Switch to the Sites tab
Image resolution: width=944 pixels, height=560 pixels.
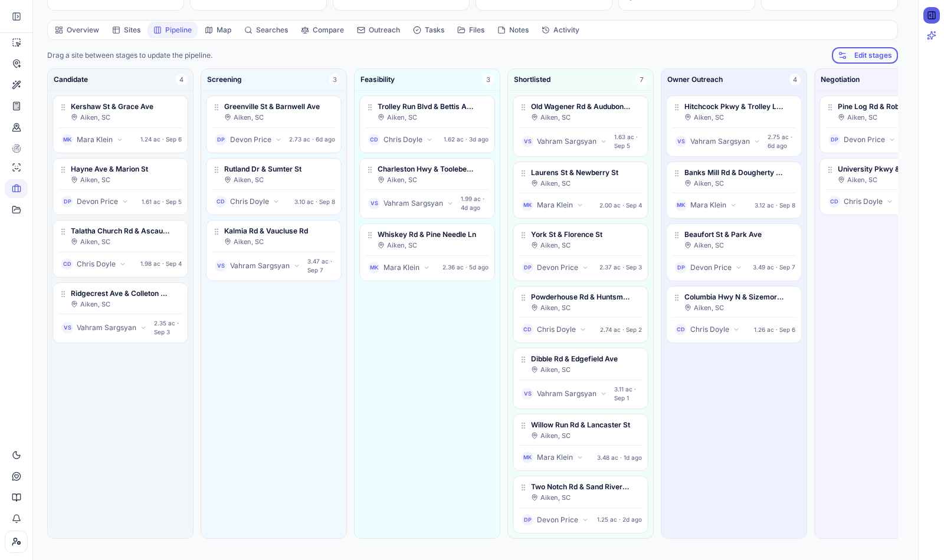click(x=126, y=30)
